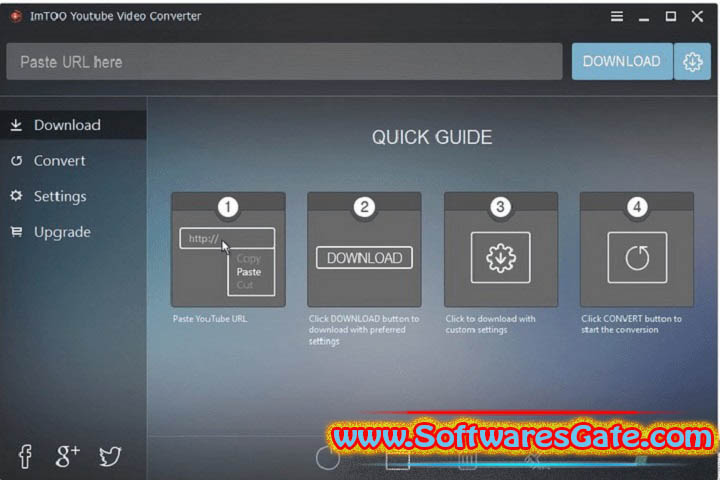Click 'Click CONVERT button to start' caption
This screenshot has height=480, width=720.
pos(631,324)
